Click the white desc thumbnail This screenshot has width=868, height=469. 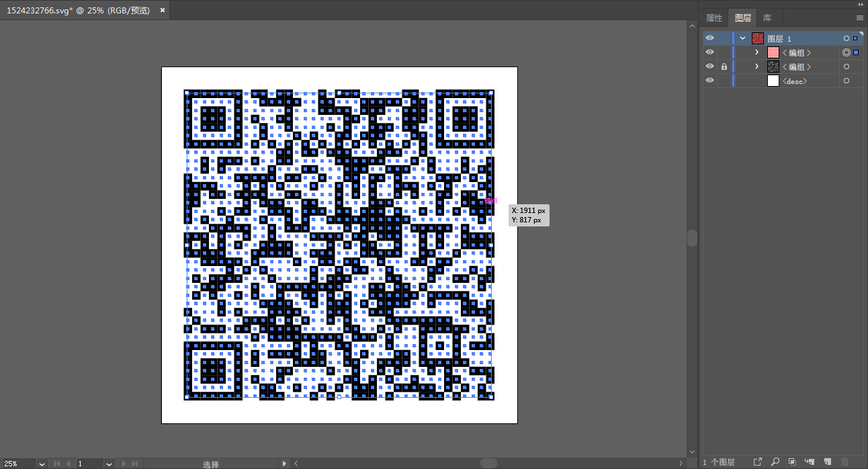(x=773, y=81)
